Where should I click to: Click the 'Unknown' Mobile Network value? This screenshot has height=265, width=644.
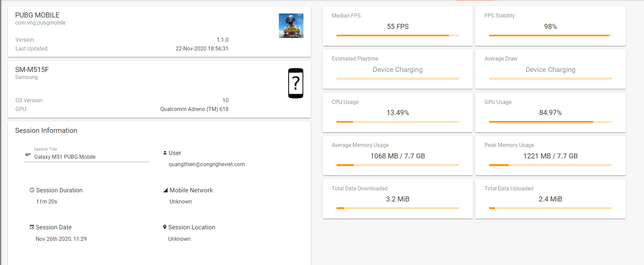[x=181, y=202]
